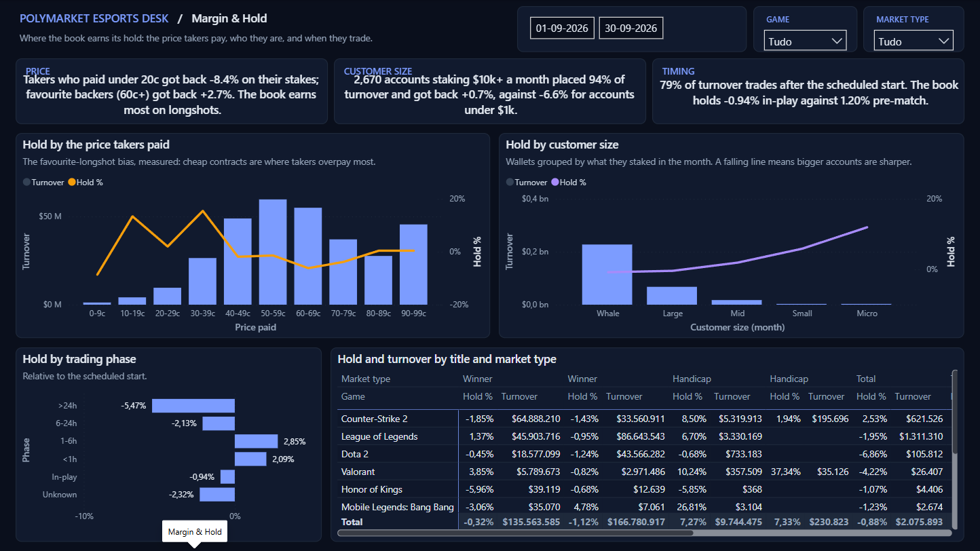Click the start date field 01-09-2026

(x=563, y=28)
